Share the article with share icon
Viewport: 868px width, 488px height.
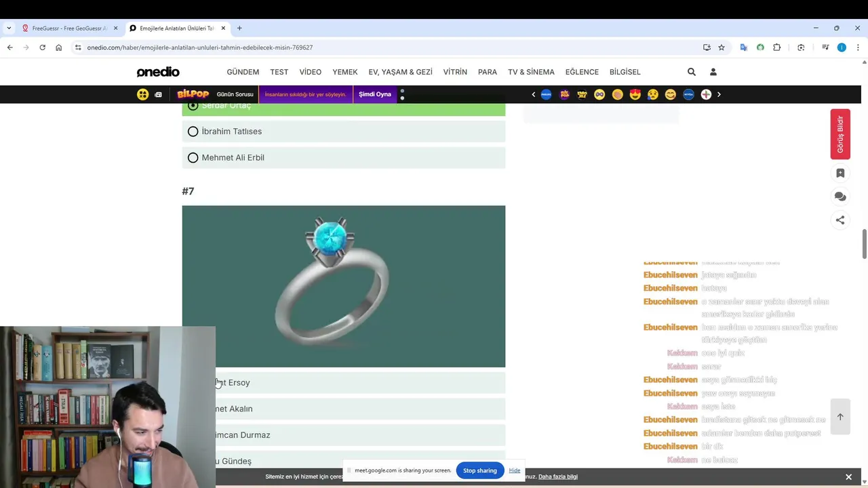point(840,220)
